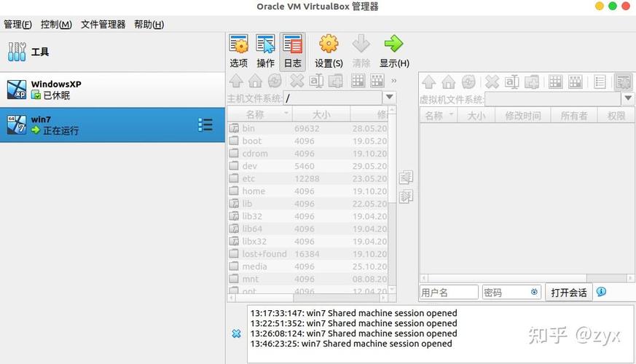Copy selected files to the host, lower transfer icon
Viewport: 636px width, 364px height.
click(x=406, y=197)
